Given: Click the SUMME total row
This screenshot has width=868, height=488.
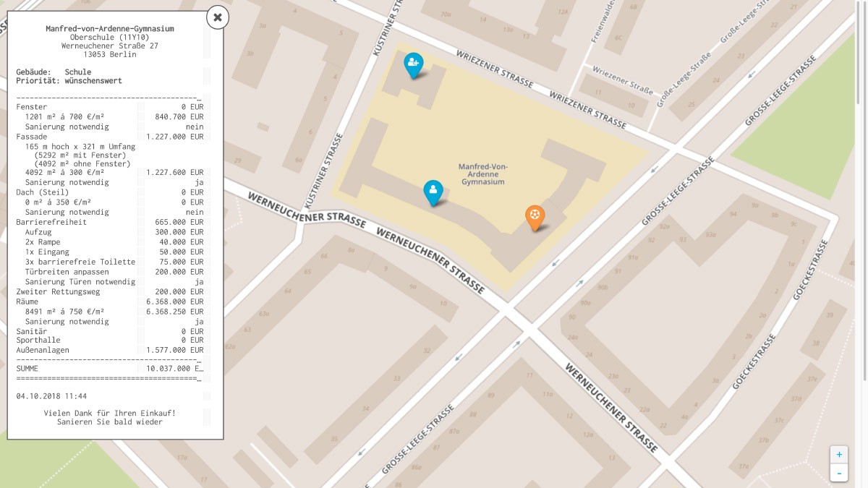Looking at the screenshot, I should [110, 369].
